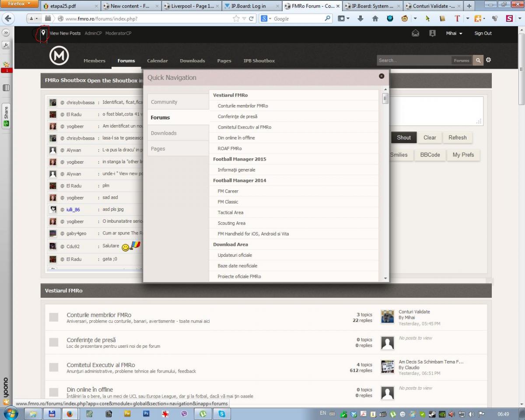Switch to the etapa25.pdf browser tab
Screen dimensions: 525x420
[x=70, y=6]
